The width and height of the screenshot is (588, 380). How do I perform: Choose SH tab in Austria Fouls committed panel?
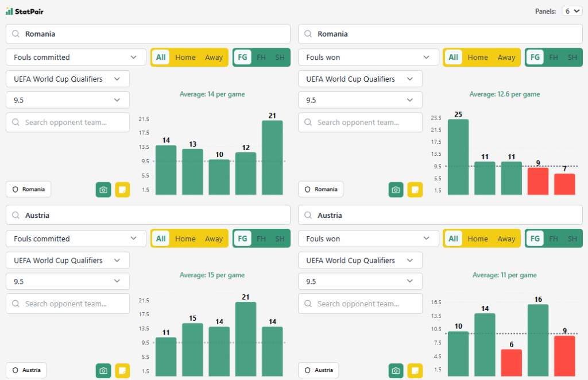point(280,239)
